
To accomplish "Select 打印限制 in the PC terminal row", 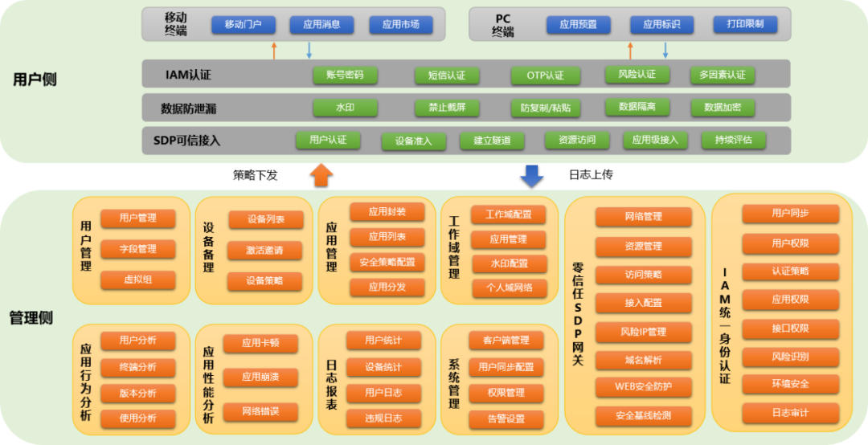I will [x=745, y=24].
